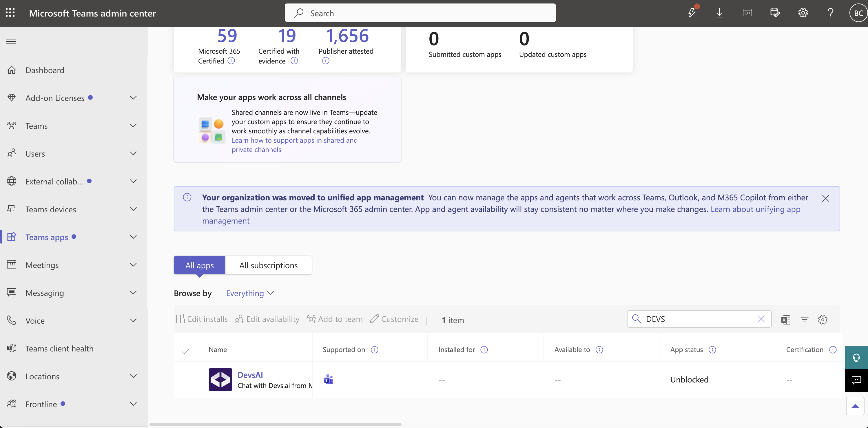Open the Settings gear in top bar
Viewport: 868px width, 428px height.
803,13
